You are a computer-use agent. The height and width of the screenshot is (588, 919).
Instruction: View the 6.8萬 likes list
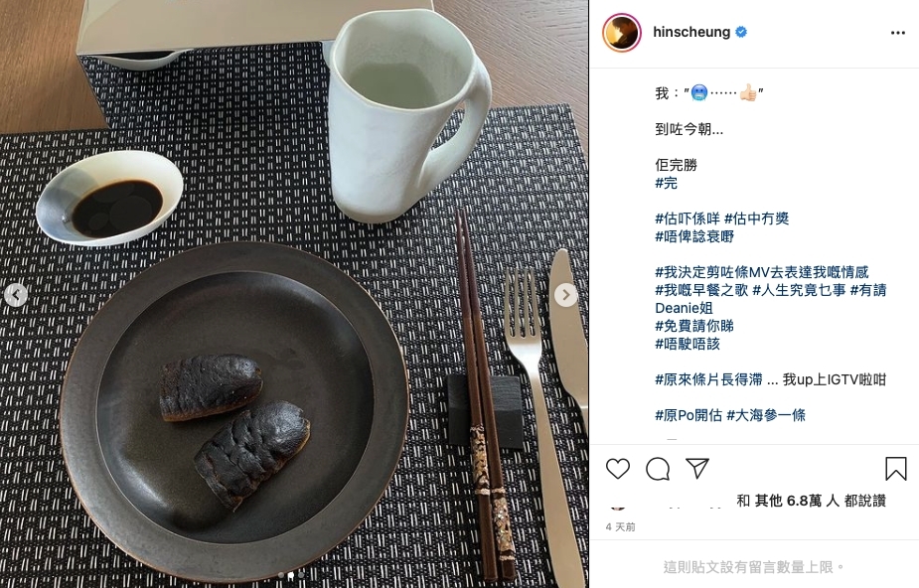click(x=804, y=501)
